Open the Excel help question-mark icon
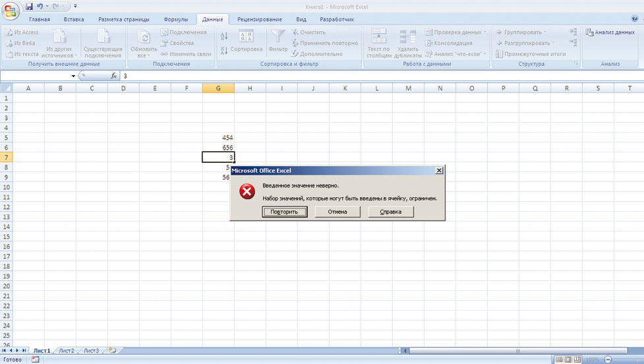 coord(635,18)
